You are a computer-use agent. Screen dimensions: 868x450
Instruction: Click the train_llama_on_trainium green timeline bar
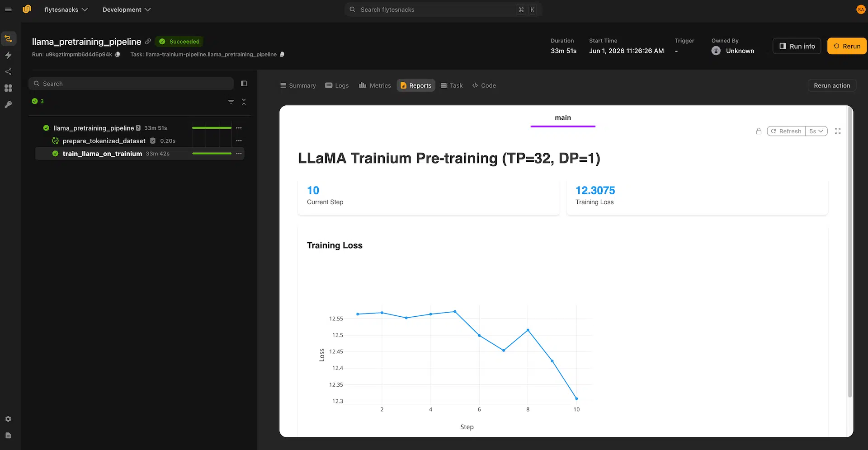[x=212, y=154]
